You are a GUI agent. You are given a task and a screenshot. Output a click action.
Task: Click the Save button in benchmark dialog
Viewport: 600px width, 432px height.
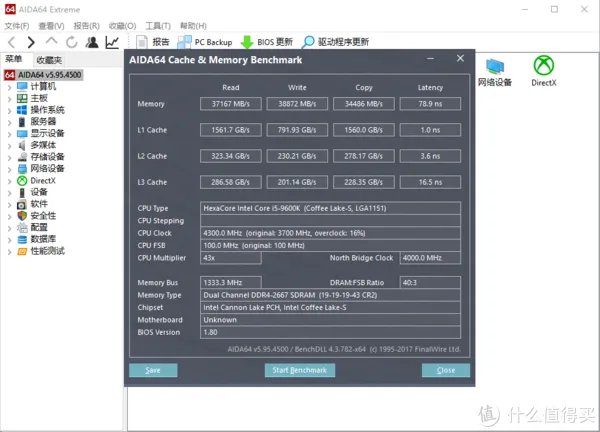pyautogui.click(x=153, y=370)
